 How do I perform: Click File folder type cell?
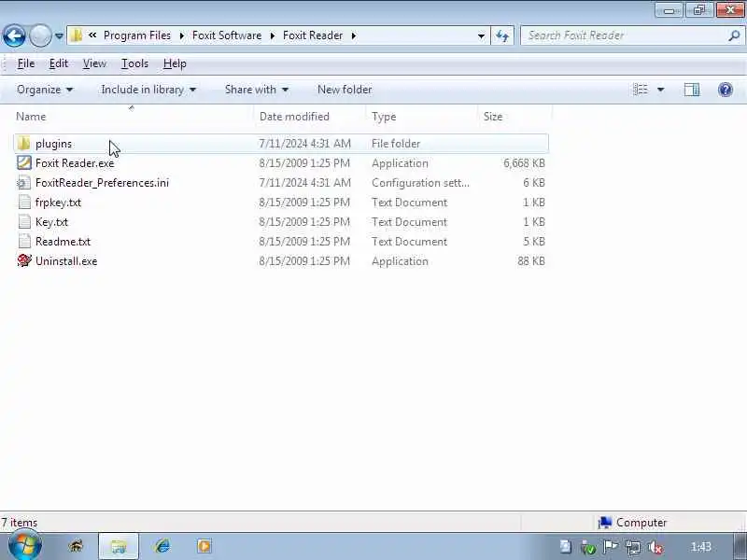click(x=396, y=144)
